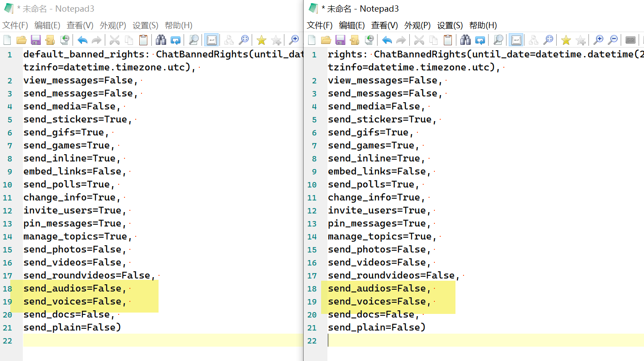Click Open folder icon in left window toolbar
644x361 pixels.
[x=21, y=40]
